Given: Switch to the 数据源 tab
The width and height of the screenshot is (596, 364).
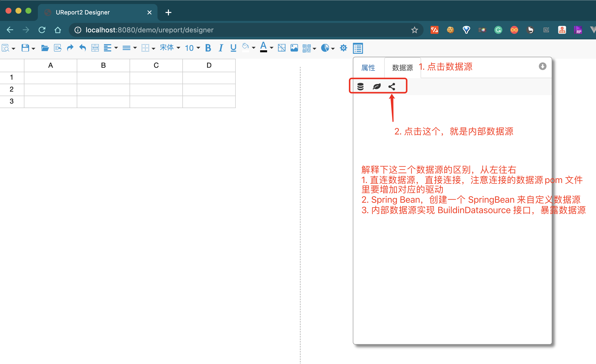Looking at the screenshot, I should [402, 68].
